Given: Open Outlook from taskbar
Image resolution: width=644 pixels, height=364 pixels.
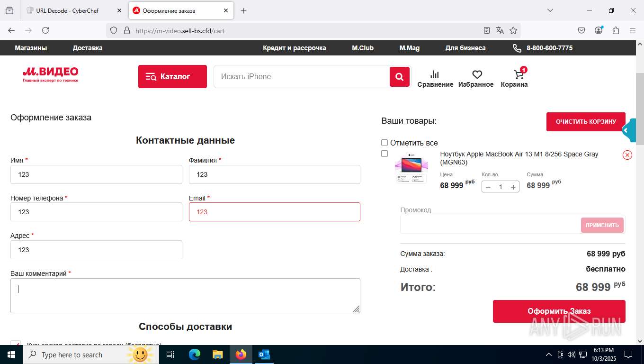Looking at the screenshot, I should 264,355.
